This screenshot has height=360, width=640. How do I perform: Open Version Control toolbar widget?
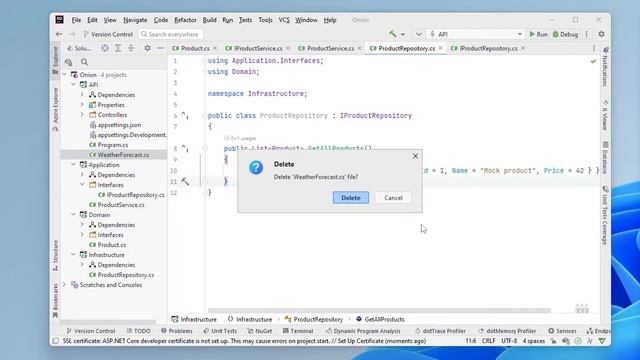coord(108,34)
